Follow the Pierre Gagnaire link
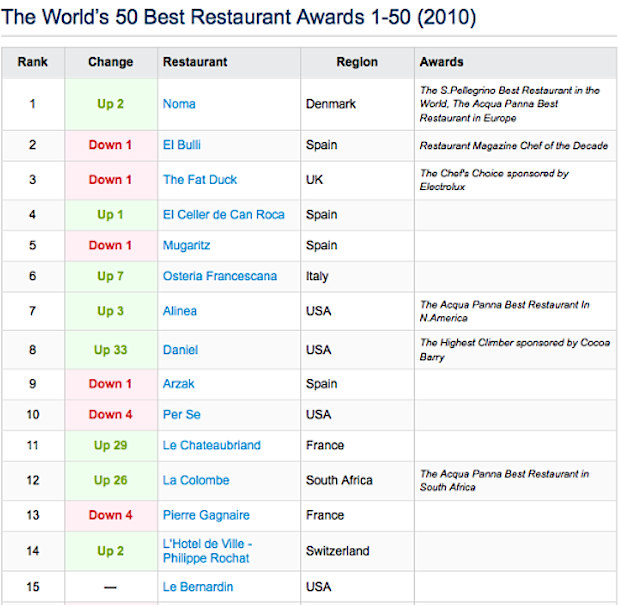 [x=206, y=515]
